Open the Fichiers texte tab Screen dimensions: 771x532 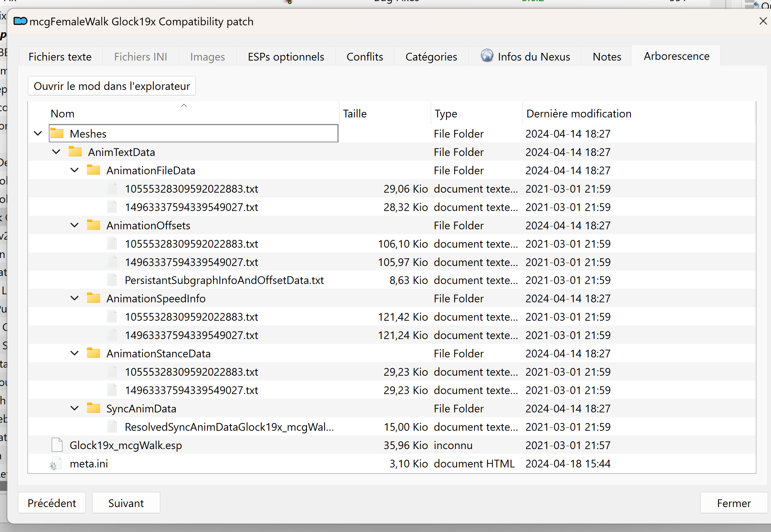click(x=60, y=57)
